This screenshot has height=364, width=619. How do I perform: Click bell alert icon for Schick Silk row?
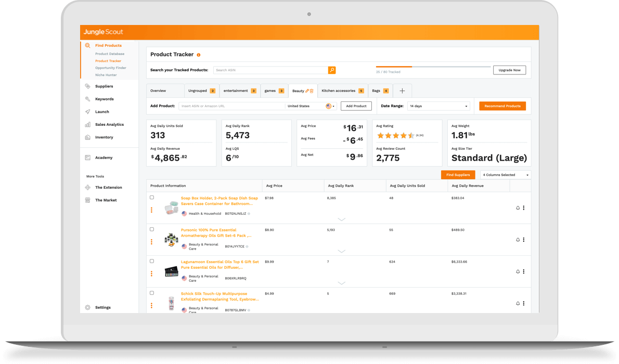518,304
